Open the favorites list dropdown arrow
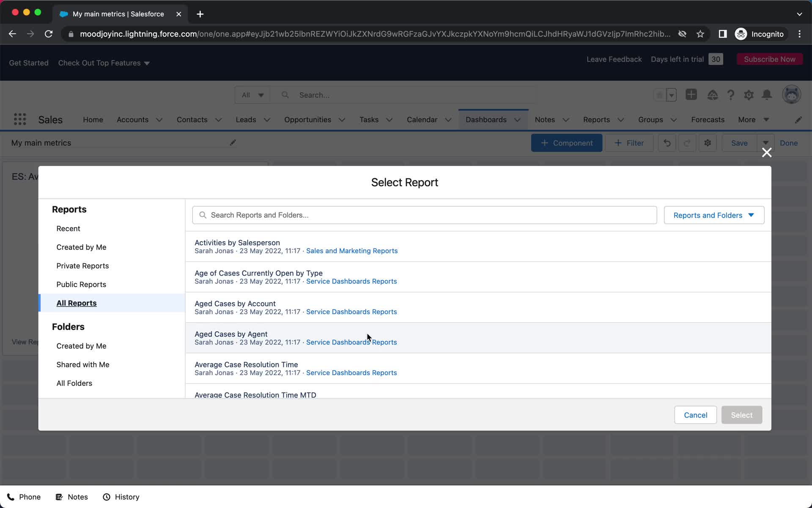The width and height of the screenshot is (812, 508). click(671, 95)
